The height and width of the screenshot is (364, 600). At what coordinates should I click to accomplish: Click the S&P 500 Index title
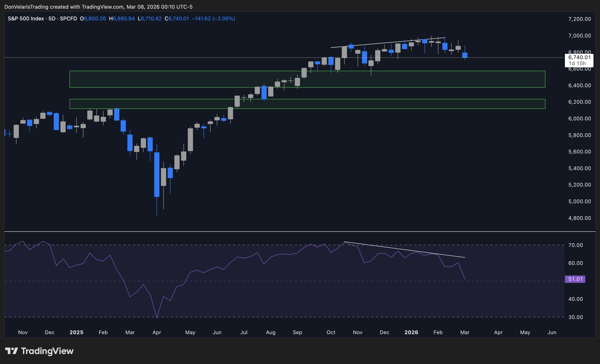pyautogui.click(x=26, y=18)
